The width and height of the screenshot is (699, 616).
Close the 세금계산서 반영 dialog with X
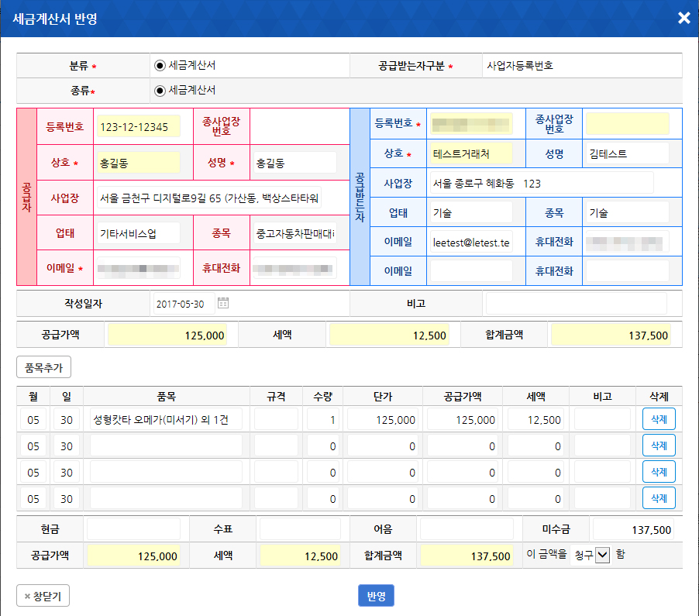tap(684, 18)
